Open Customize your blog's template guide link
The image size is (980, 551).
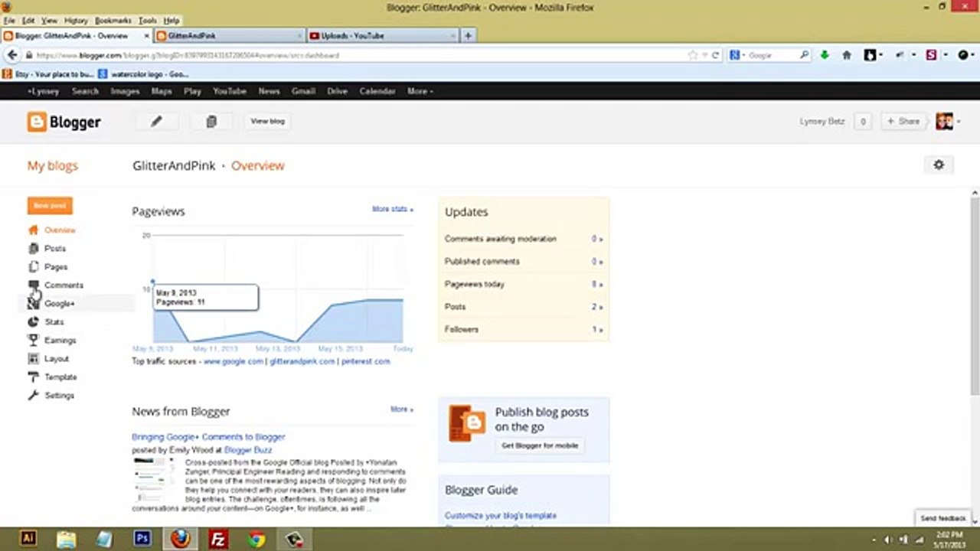click(x=501, y=516)
